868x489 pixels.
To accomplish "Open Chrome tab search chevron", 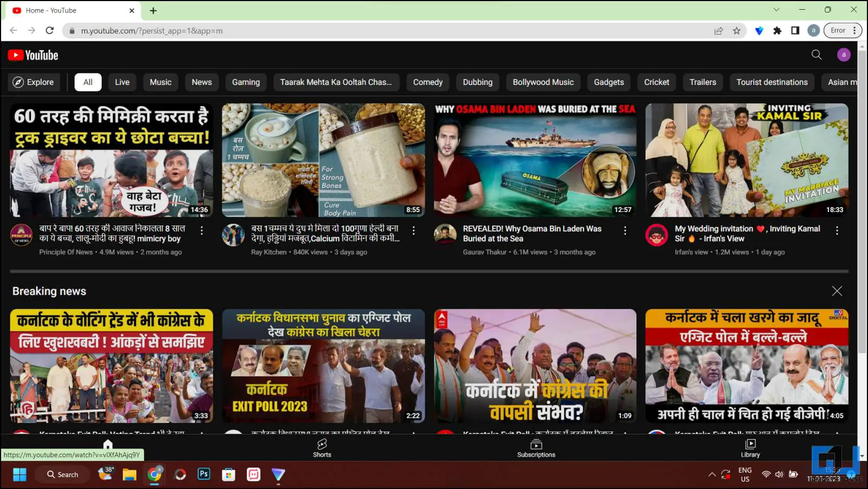I will point(776,10).
